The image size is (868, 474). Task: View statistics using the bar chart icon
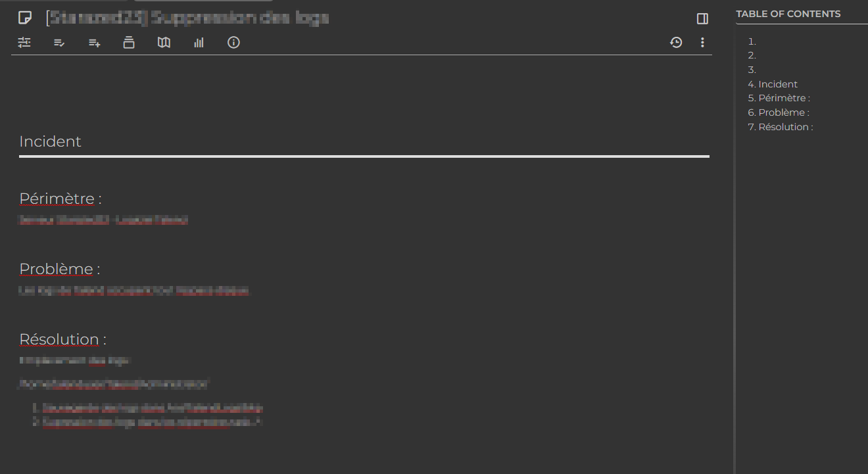tap(199, 42)
